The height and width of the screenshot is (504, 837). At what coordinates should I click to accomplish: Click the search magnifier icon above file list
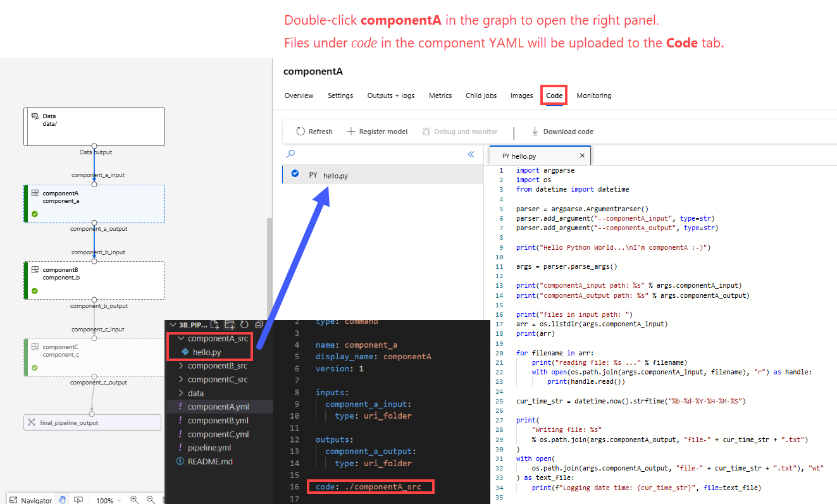point(290,154)
